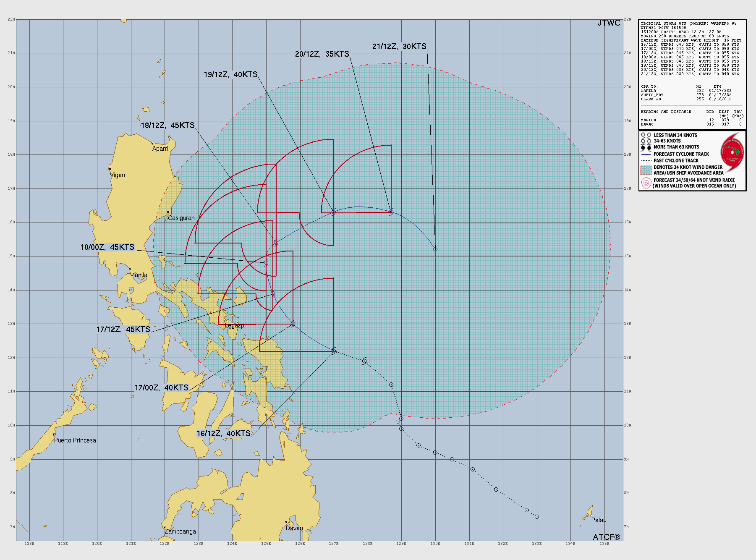
Task: Click the '18/12Z, 45KTS' forecast label
Action: (167, 126)
